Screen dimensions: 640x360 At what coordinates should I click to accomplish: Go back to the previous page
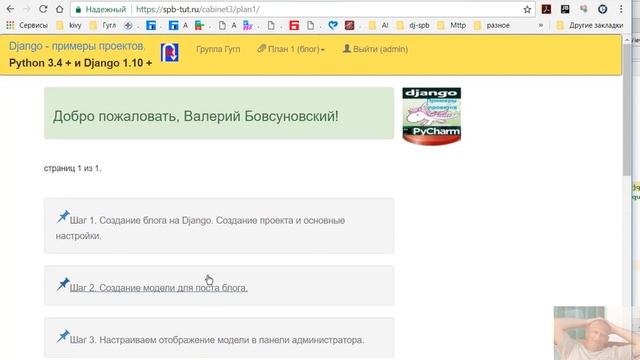click(10, 9)
